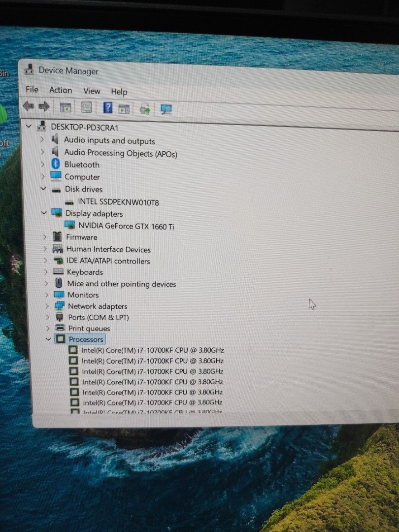Screen dimensions: 399x532
Task: Click the Back navigation arrow icon
Action: pos(28,106)
